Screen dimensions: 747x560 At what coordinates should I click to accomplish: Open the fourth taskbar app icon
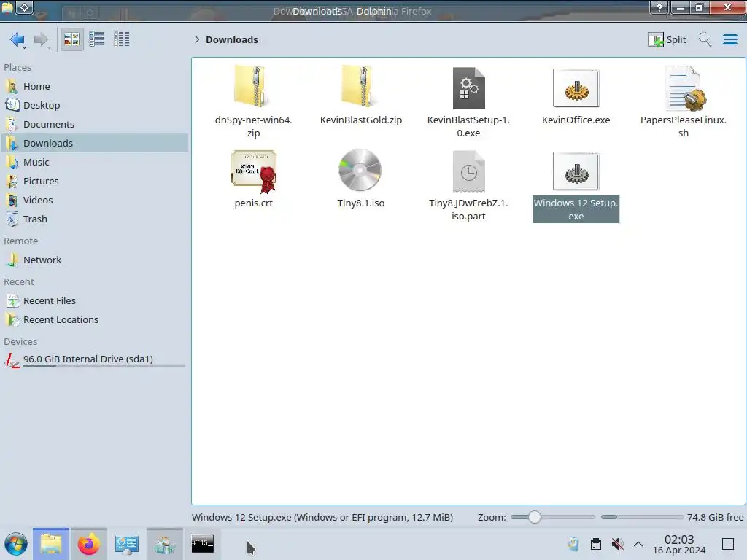click(165, 544)
